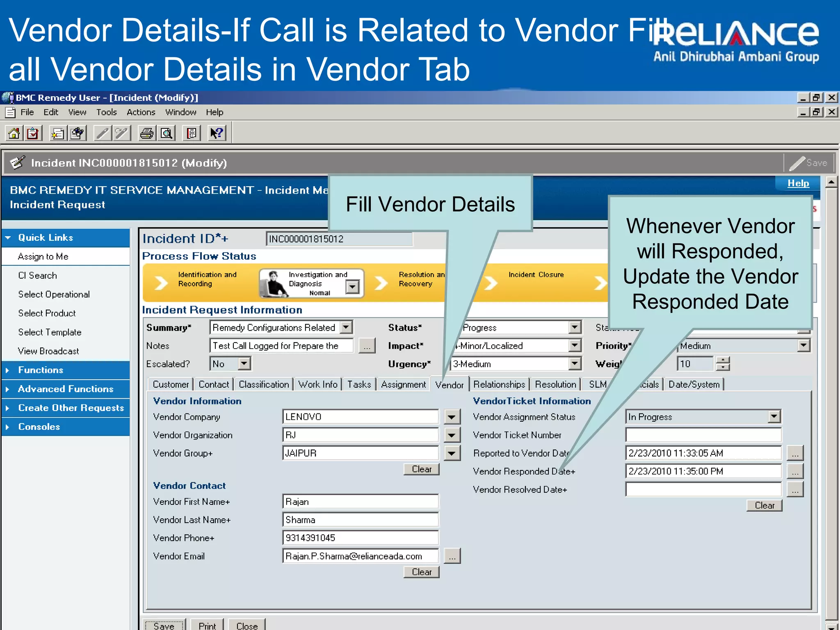The image size is (840, 630).
Task: Collapse the Quick Links section
Action: pyautogui.click(x=8, y=237)
